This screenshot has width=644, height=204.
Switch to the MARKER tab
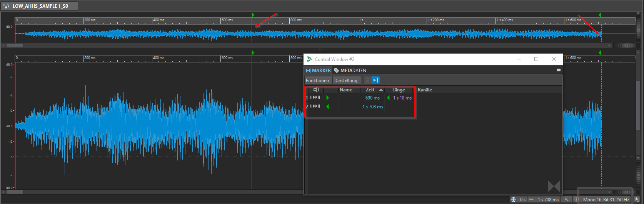pyautogui.click(x=318, y=71)
